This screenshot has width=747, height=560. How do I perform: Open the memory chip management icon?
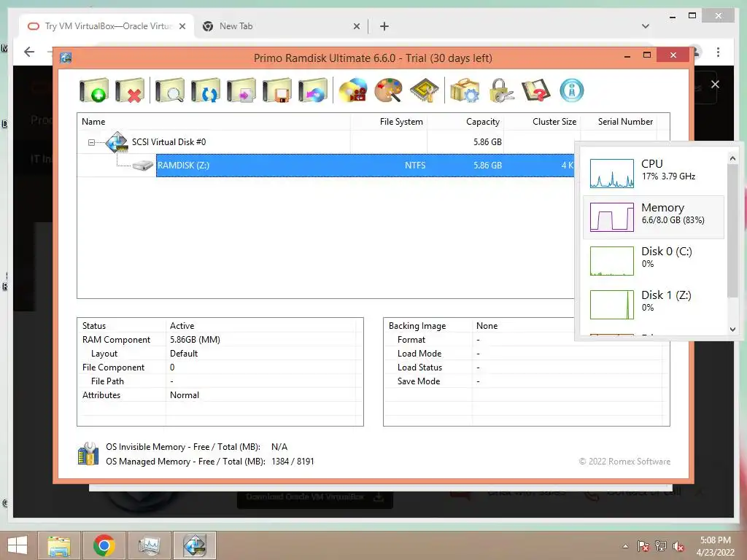[424, 90]
